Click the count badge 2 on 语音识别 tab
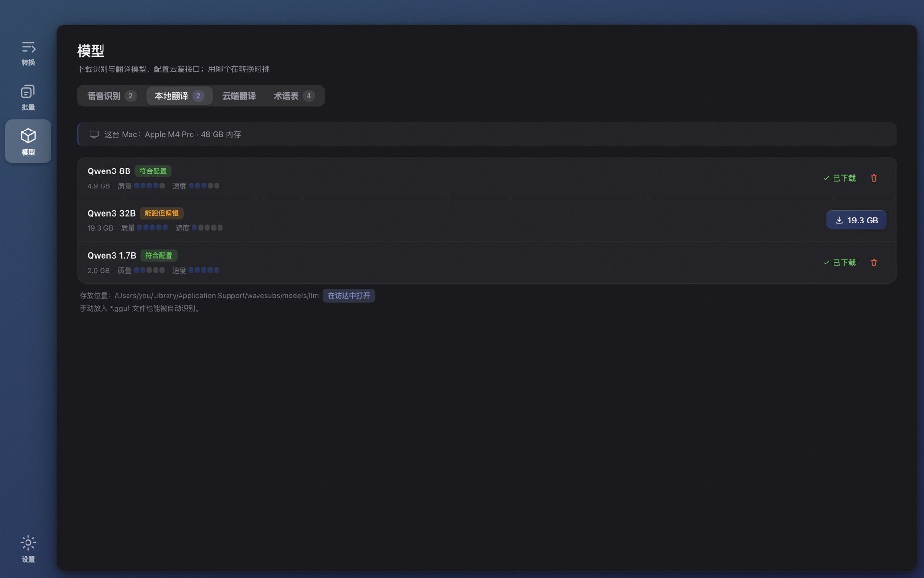 click(x=130, y=96)
